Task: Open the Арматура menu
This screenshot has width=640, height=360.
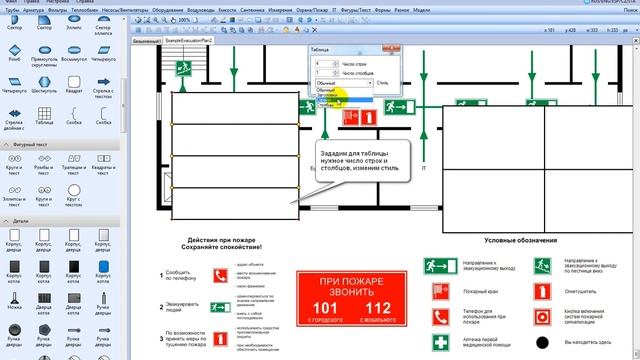Action: 33,10
